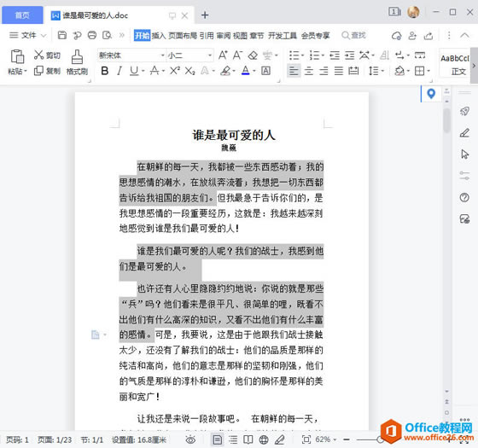Image resolution: width=478 pixels, height=448 pixels.
Task: Click increase indent icon
Action: point(350,55)
